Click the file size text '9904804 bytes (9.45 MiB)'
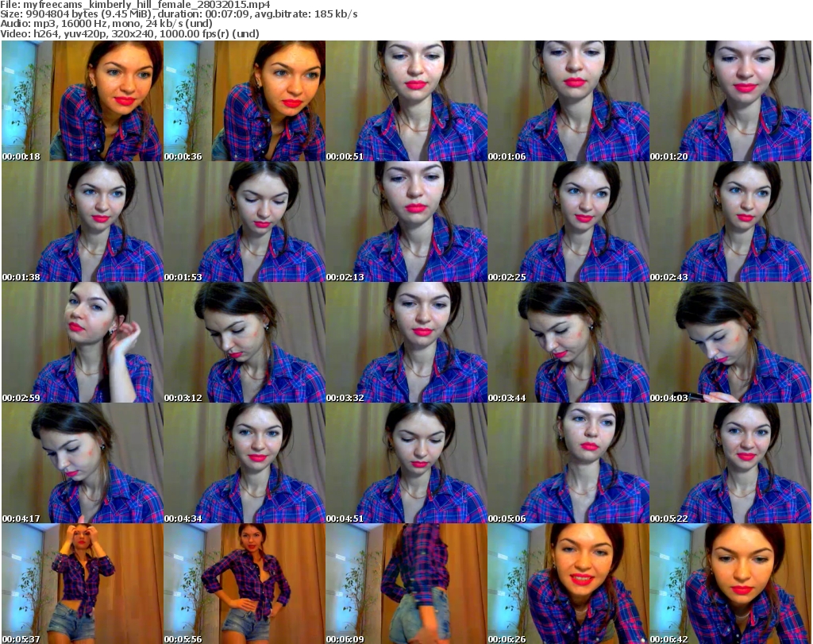Viewport: 813px width, 644px height. (89, 14)
